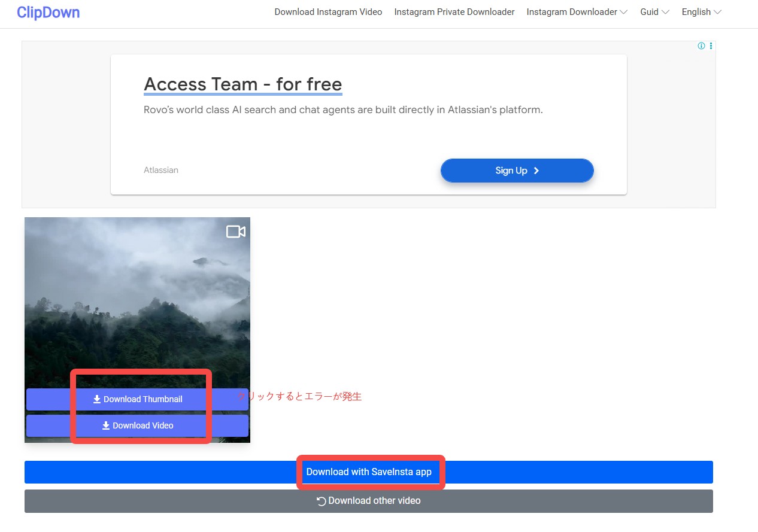
Task: Click the Sign Up ad button
Action: pyautogui.click(x=517, y=171)
